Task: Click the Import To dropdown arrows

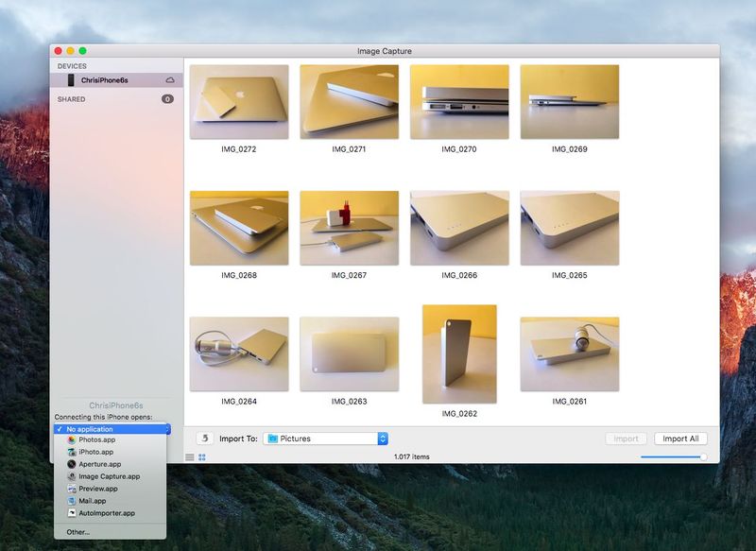Action: pos(383,439)
